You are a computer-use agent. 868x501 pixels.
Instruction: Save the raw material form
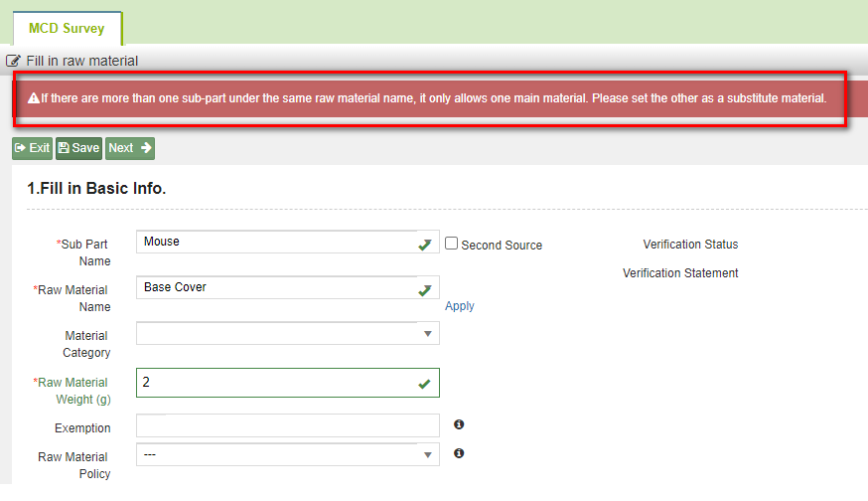78,148
